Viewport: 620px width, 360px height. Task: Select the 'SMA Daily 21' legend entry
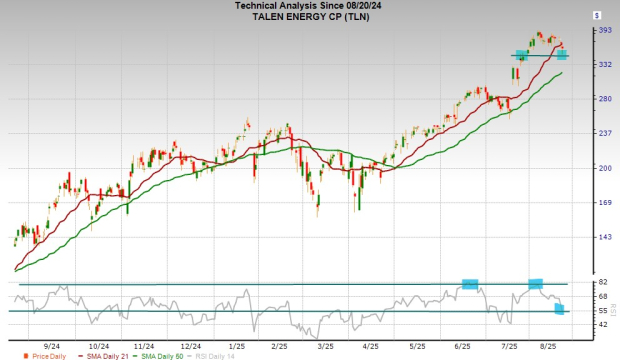coord(104,356)
